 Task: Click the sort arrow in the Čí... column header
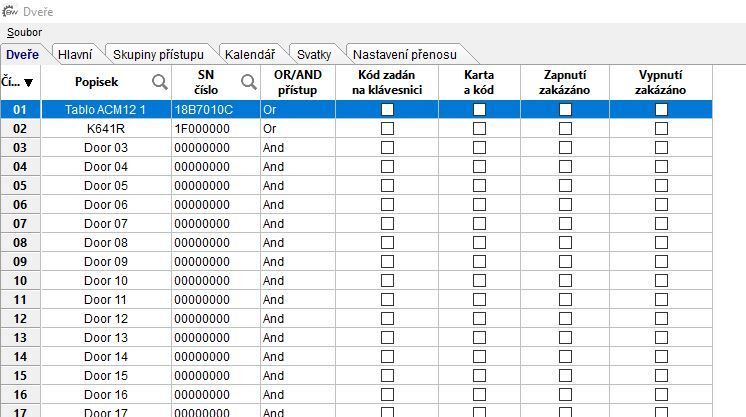coord(28,83)
